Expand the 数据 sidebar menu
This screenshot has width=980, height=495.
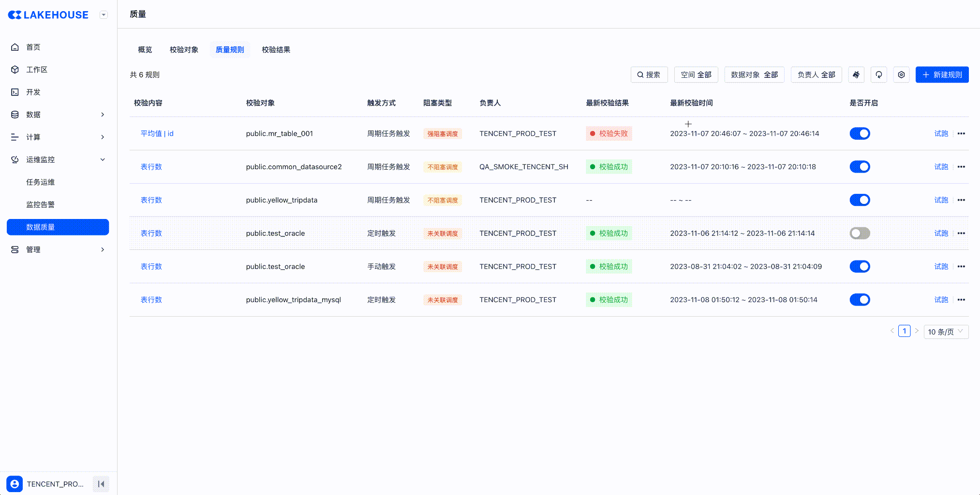[x=58, y=115]
